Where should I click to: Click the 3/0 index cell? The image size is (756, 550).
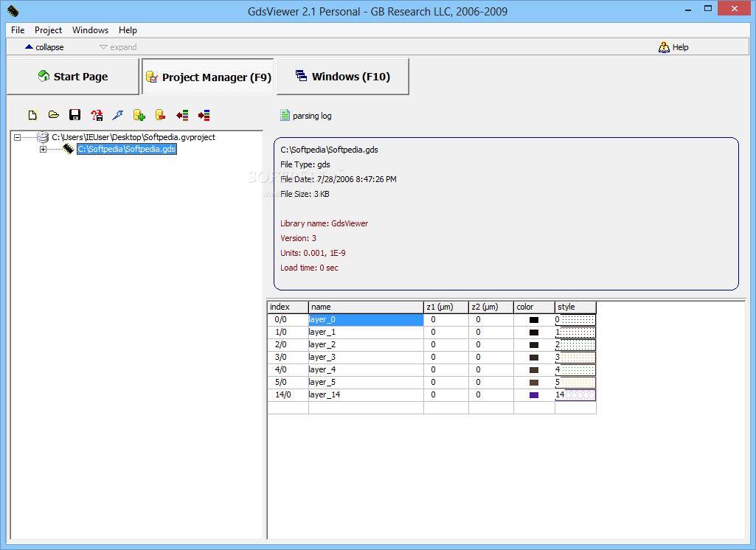(x=288, y=357)
